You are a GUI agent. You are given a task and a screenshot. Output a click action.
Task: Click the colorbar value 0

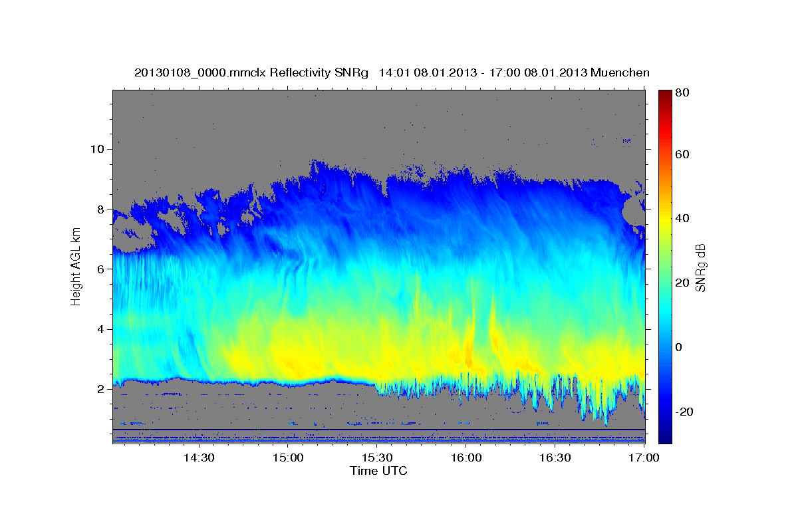(x=678, y=348)
